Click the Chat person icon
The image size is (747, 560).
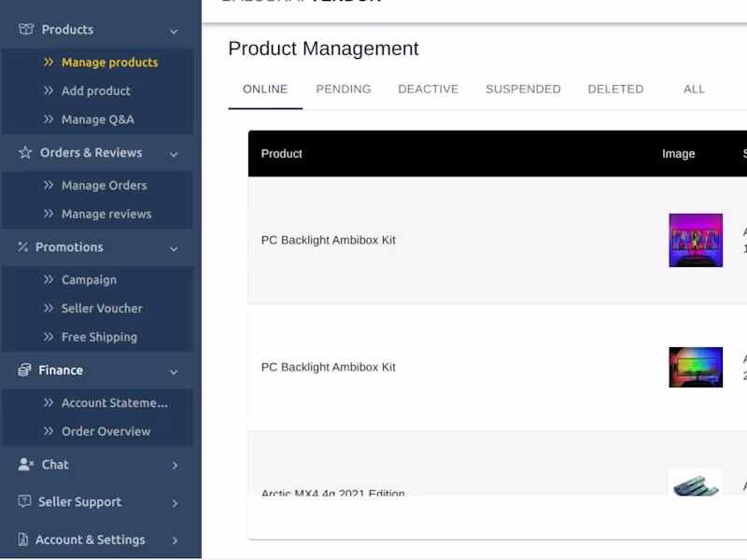click(x=25, y=465)
